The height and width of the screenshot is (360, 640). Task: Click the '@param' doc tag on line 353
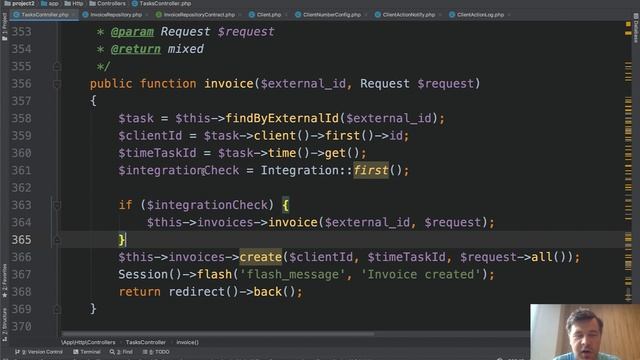(x=132, y=32)
